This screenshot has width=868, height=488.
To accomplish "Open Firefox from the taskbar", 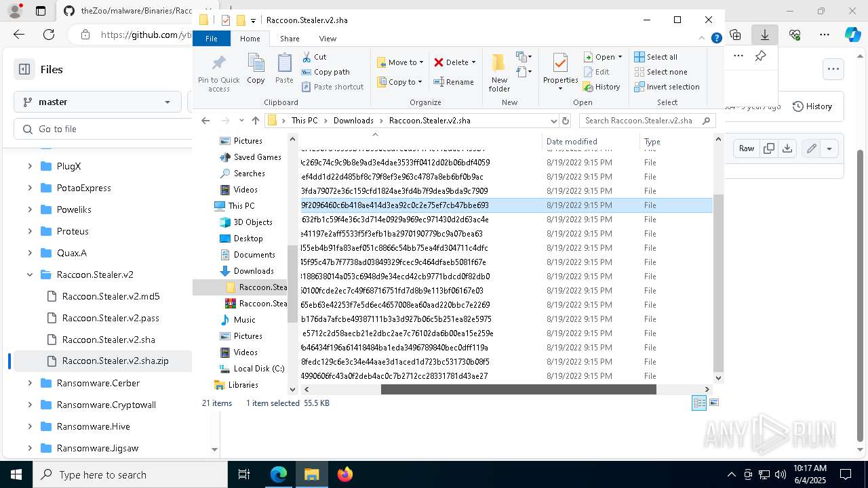I will tap(345, 474).
